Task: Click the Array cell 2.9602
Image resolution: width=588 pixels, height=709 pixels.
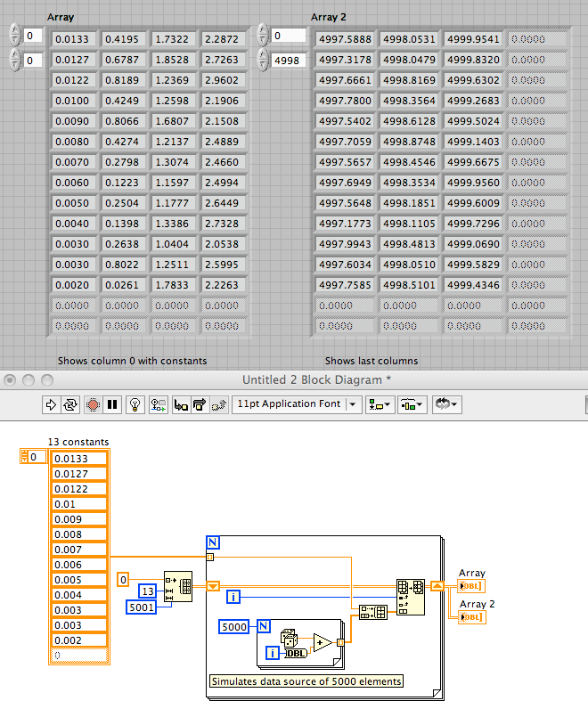Action: (x=222, y=80)
